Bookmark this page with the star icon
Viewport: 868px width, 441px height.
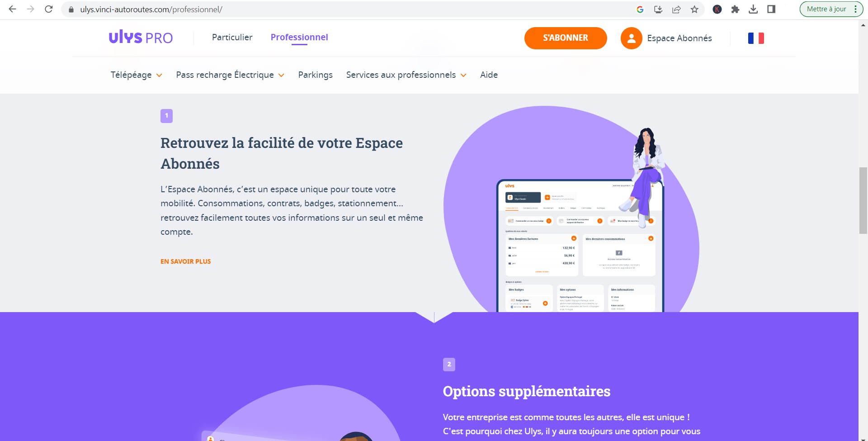click(x=694, y=9)
